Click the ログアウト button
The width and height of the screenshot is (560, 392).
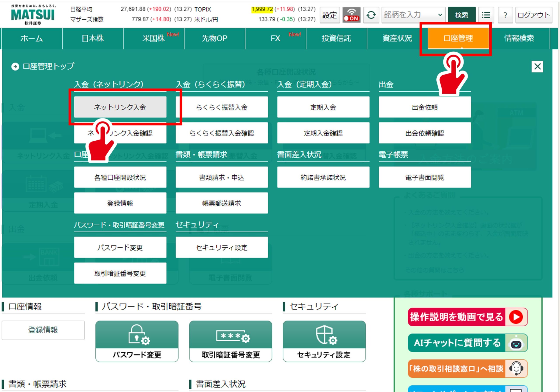click(534, 15)
